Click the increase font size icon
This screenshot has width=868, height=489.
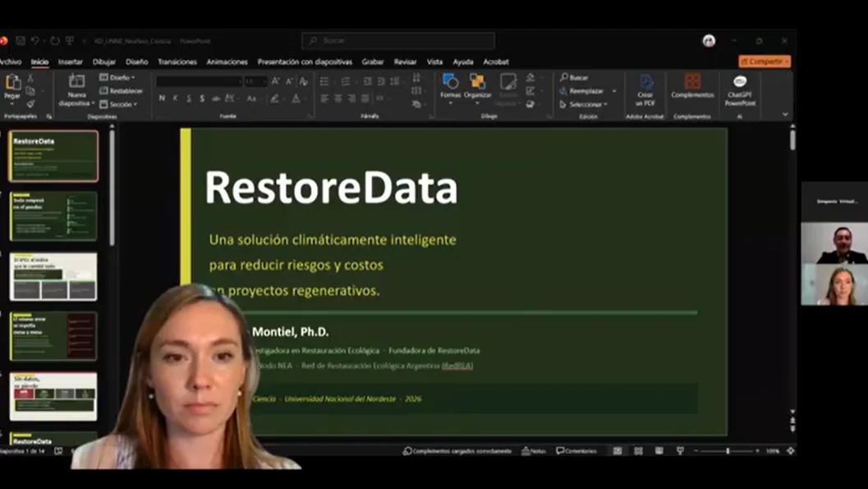[x=276, y=81]
